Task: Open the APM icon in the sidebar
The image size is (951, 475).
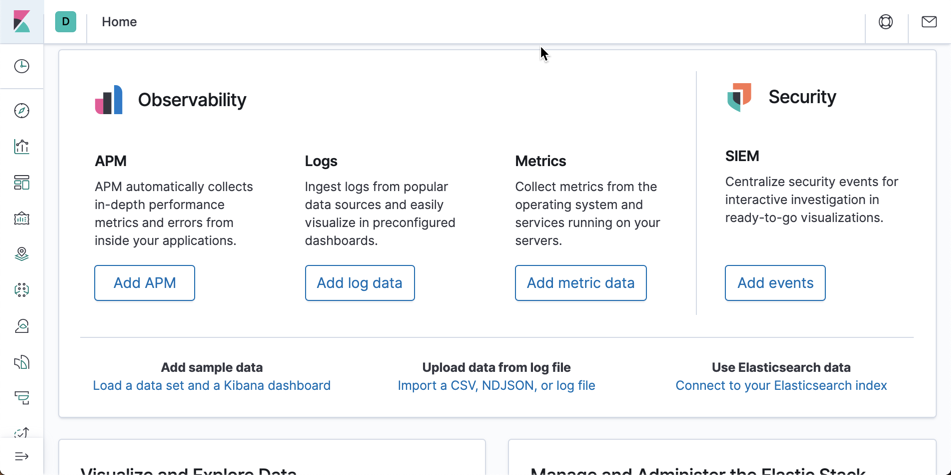Action: click(x=22, y=398)
